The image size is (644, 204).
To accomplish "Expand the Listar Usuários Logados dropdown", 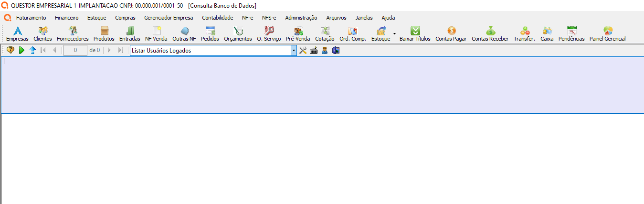I will 294,50.
